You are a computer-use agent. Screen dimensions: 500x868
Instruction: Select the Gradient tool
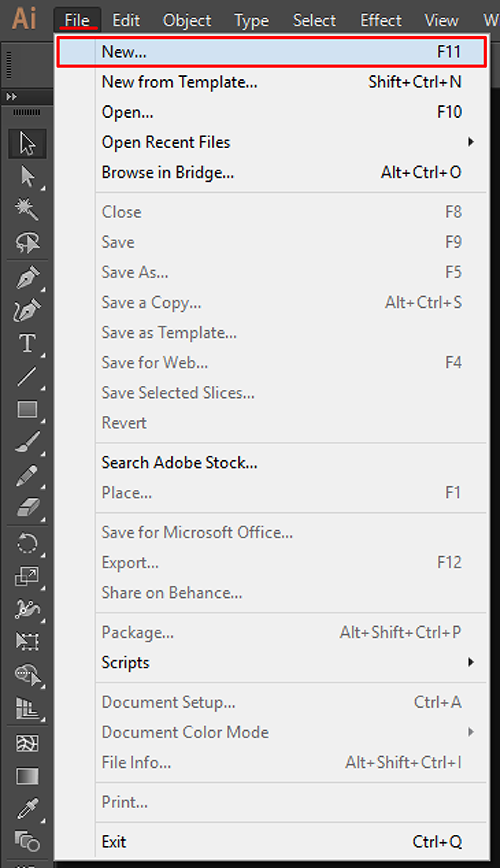[27, 776]
